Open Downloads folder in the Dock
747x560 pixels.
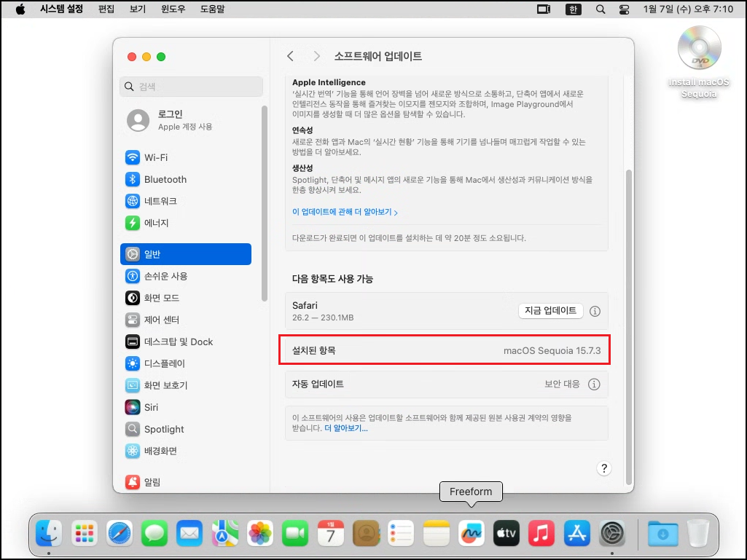click(x=662, y=533)
